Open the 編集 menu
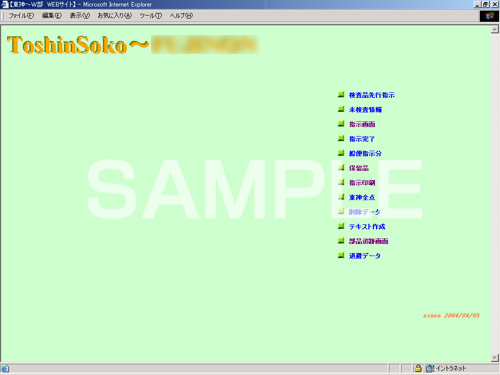 [x=52, y=16]
